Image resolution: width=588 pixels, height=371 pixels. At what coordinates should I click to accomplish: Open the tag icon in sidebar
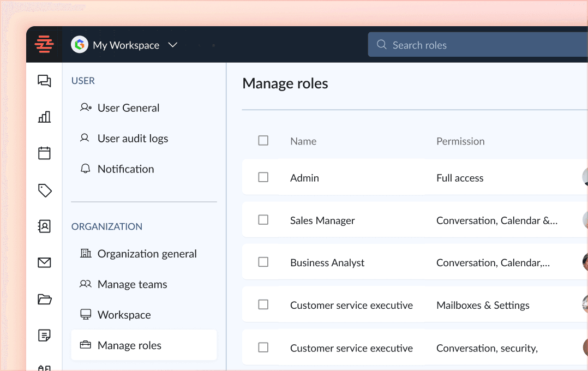[45, 190]
